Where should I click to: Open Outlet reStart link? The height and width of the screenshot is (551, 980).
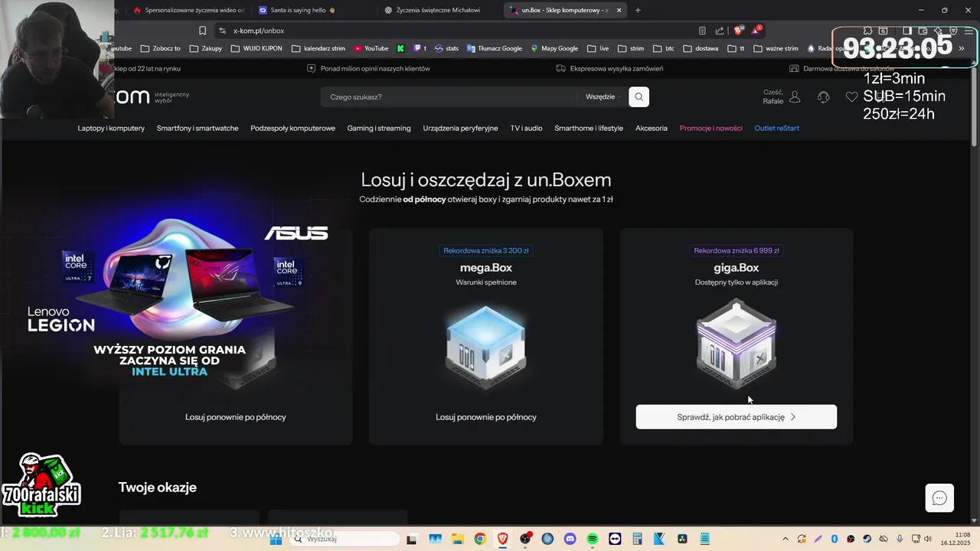pos(776,128)
